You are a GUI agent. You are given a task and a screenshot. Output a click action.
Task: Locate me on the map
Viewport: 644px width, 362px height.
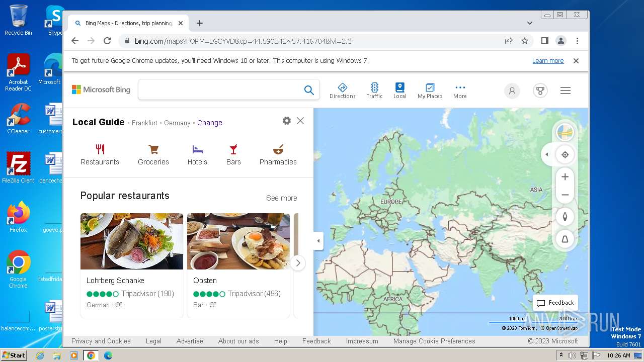[x=565, y=155]
